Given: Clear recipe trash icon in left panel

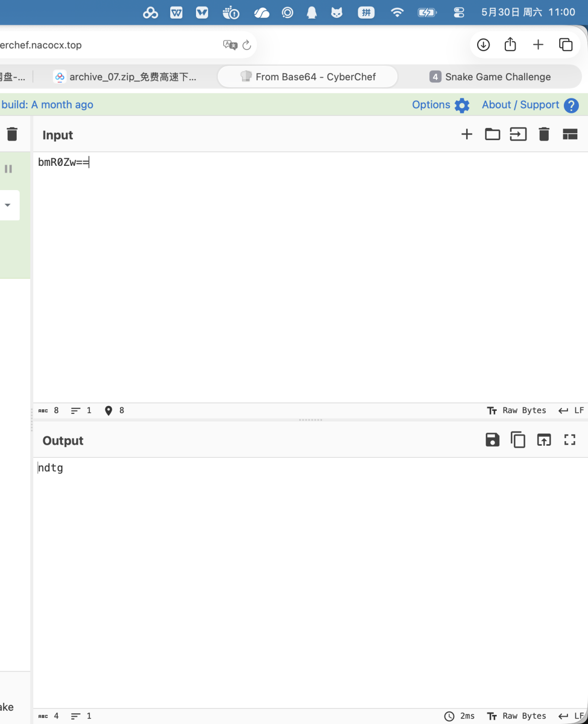Looking at the screenshot, I should pos(12,134).
